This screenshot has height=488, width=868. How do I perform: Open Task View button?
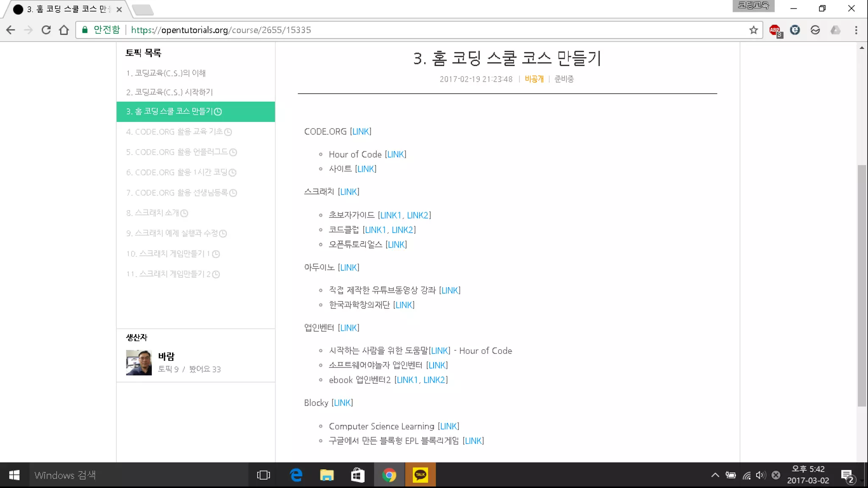(263, 475)
